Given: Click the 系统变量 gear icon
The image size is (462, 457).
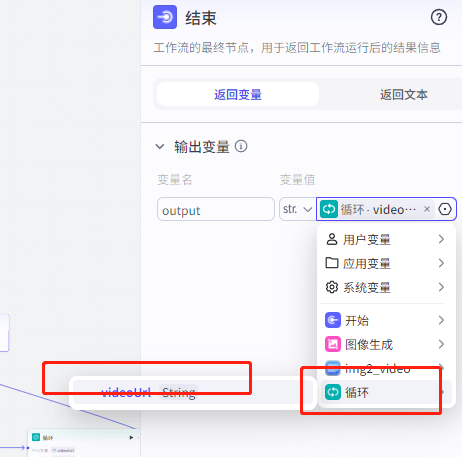Looking at the screenshot, I should (x=332, y=287).
